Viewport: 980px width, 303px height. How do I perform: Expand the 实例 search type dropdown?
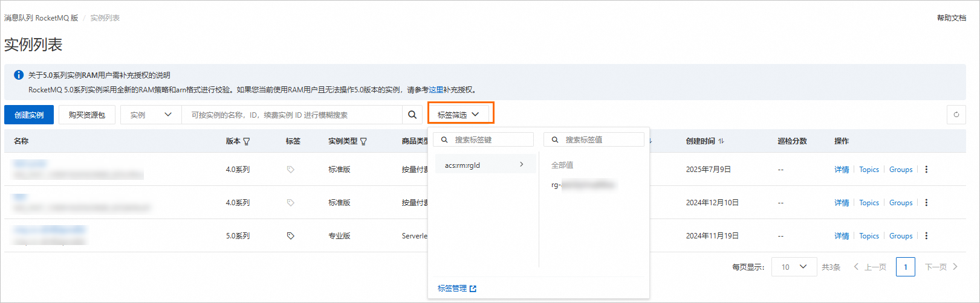151,115
